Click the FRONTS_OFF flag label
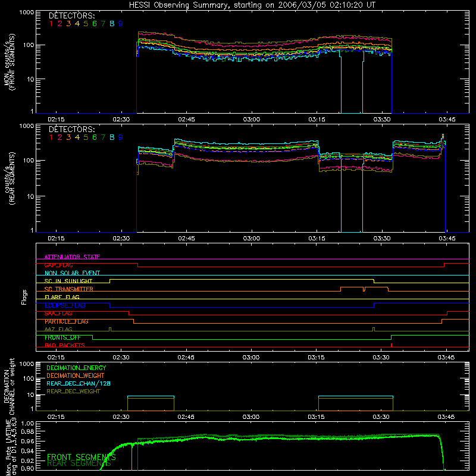 coord(62,337)
